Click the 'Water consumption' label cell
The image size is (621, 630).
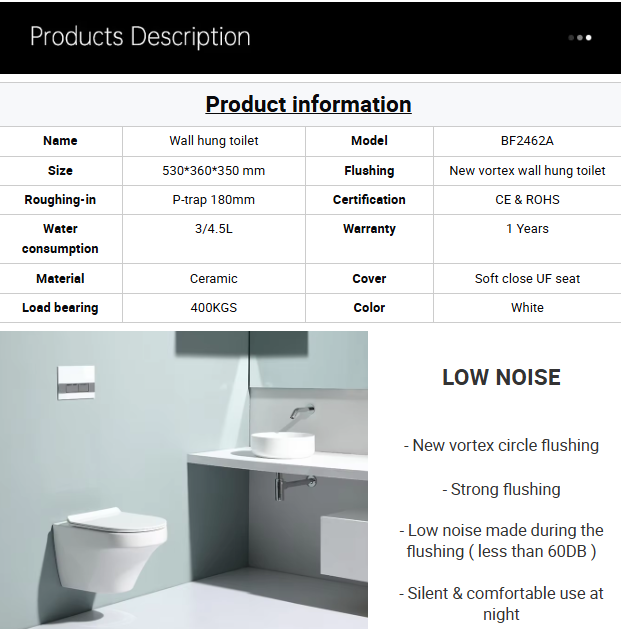(61, 239)
